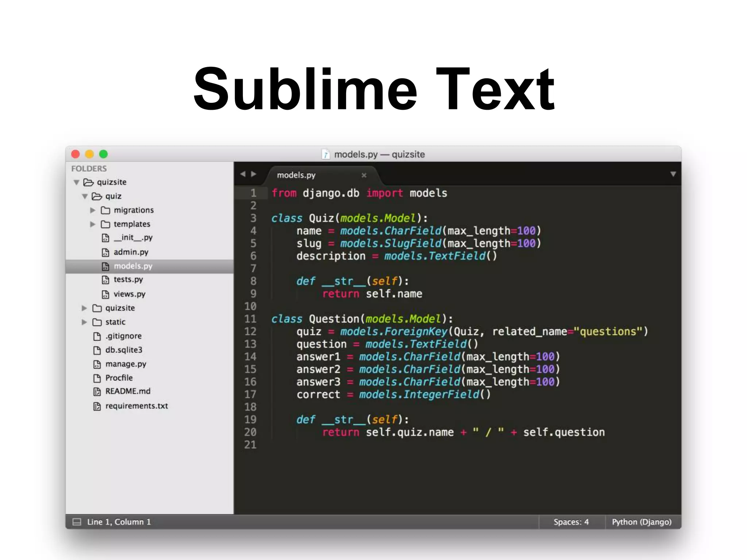The width and height of the screenshot is (747, 560).
Task: Click 'models.SlugField' in the code
Action: point(391,244)
